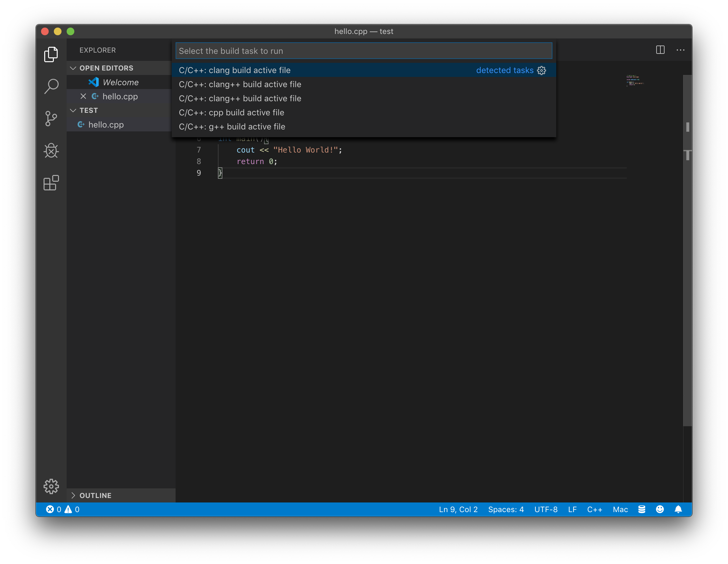Configure detected task gear icon
Viewport: 728px width, 564px height.
[541, 70]
